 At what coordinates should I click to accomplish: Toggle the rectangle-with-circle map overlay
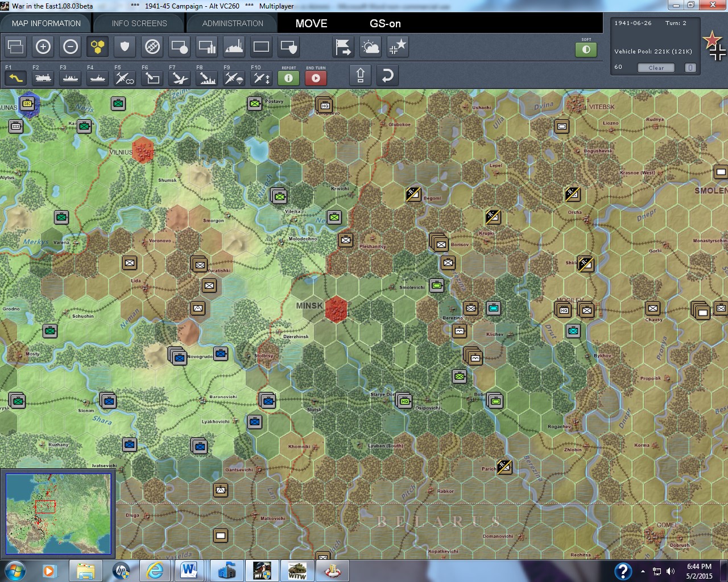pyautogui.click(x=180, y=47)
